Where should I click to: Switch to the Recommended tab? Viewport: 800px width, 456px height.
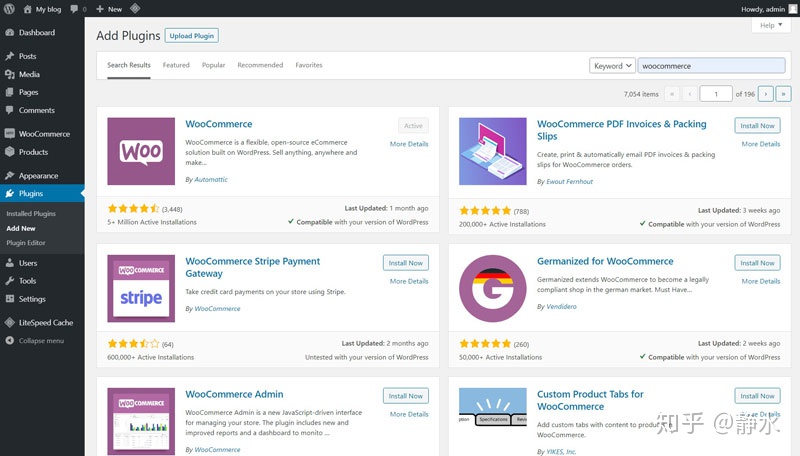tap(260, 65)
